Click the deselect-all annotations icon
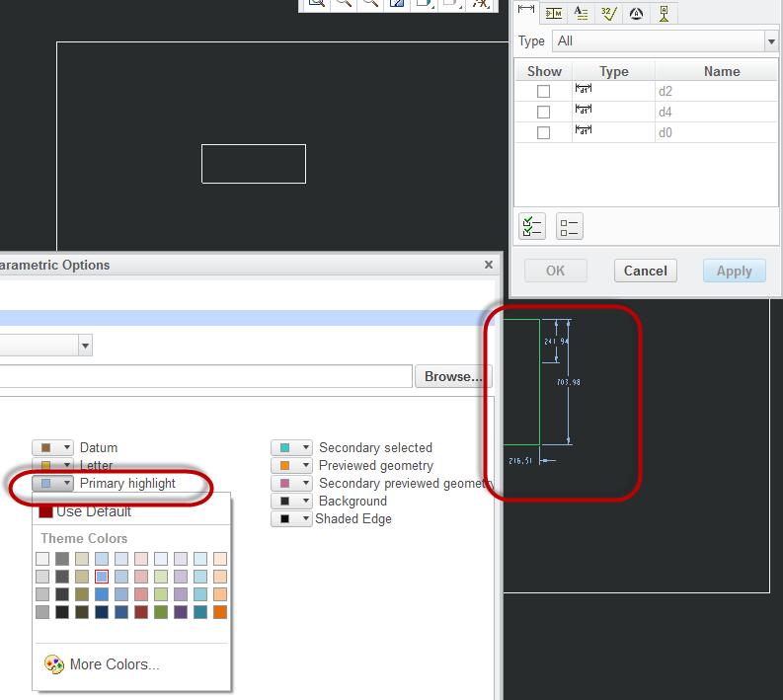The width and height of the screenshot is (783, 700). click(x=570, y=226)
